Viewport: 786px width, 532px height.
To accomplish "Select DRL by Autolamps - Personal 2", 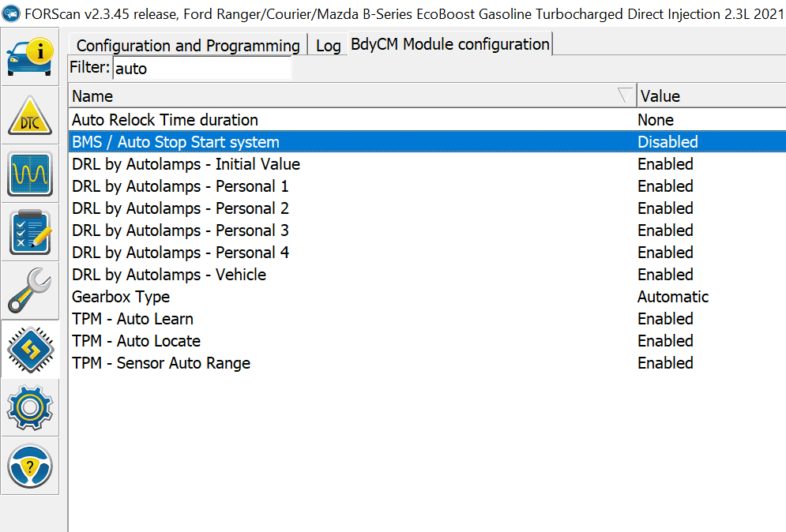I will (x=427, y=208).
